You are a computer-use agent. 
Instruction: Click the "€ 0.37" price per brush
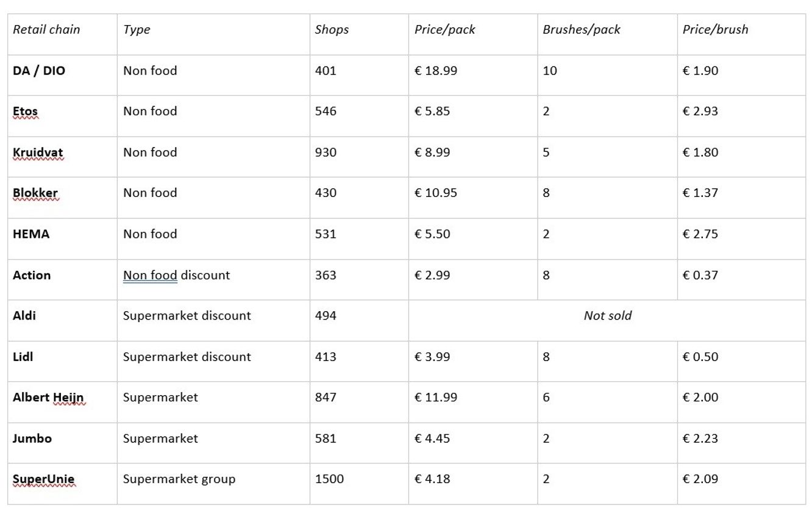point(700,275)
